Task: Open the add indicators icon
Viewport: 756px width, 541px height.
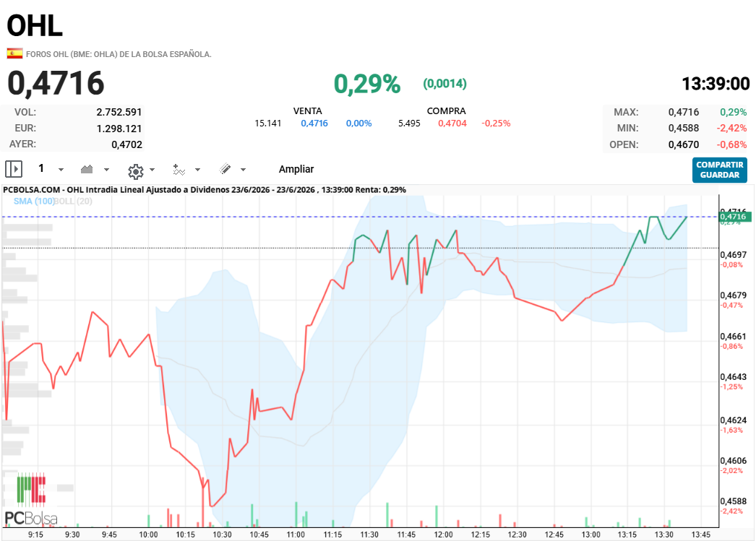Action: click(x=179, y=170)
